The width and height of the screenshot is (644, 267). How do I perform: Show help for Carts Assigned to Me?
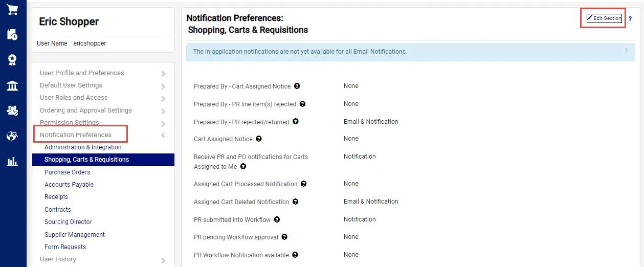tap(243, 166)
